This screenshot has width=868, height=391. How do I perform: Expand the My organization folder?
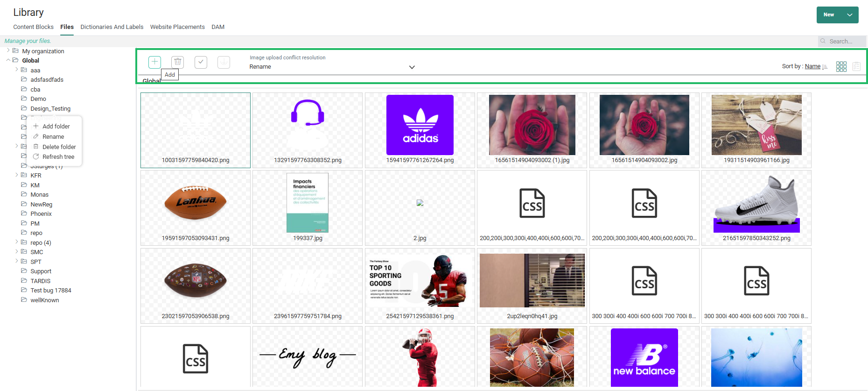click(x=8, y=51)
